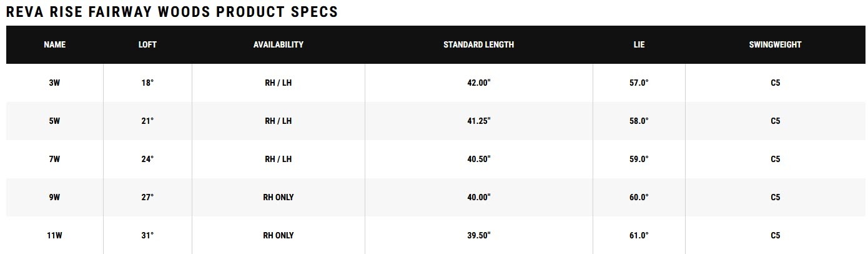The height and width of the screenshot is (254, 868).
Task: Click RH / LH availability in 7W row
Action: click(x=278, y=160)
